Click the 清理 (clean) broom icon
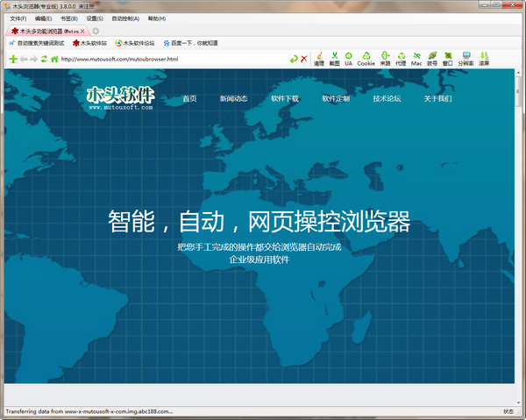This screenshot has height=420, width=526. coord(319,58)
